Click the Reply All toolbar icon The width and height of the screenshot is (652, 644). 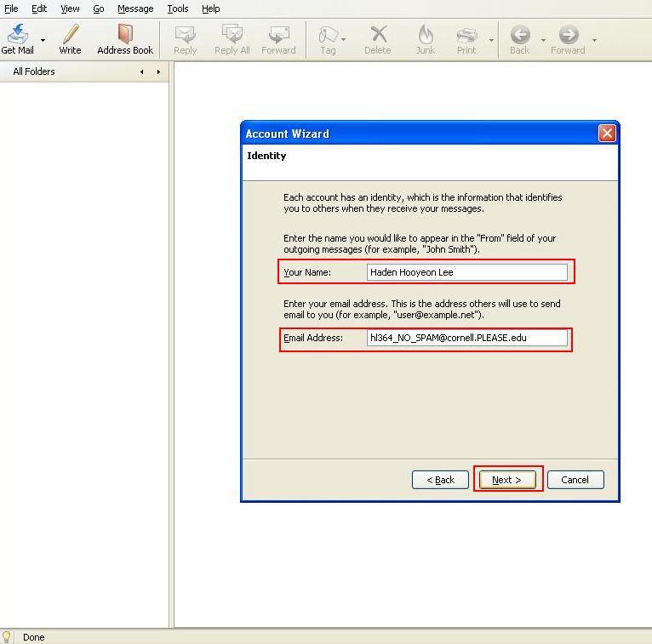(232, 35)
